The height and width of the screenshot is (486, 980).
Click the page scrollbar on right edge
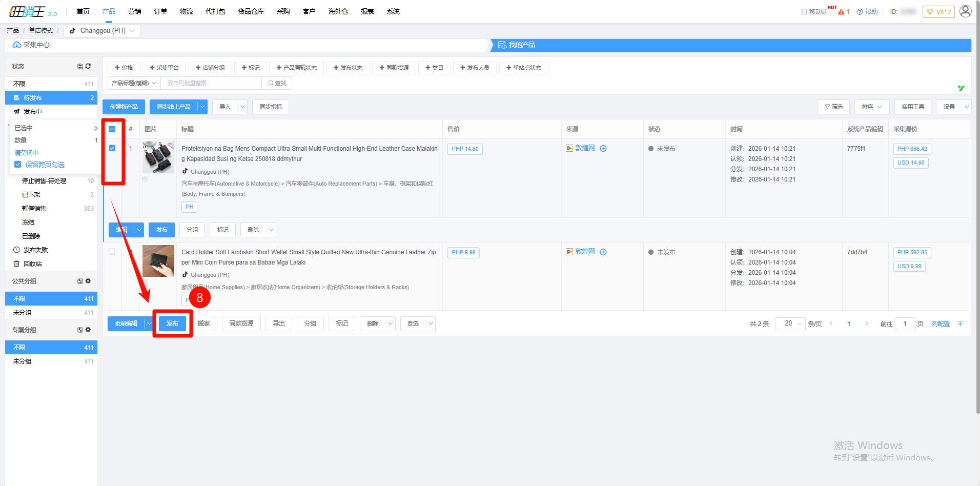point(977,205)
